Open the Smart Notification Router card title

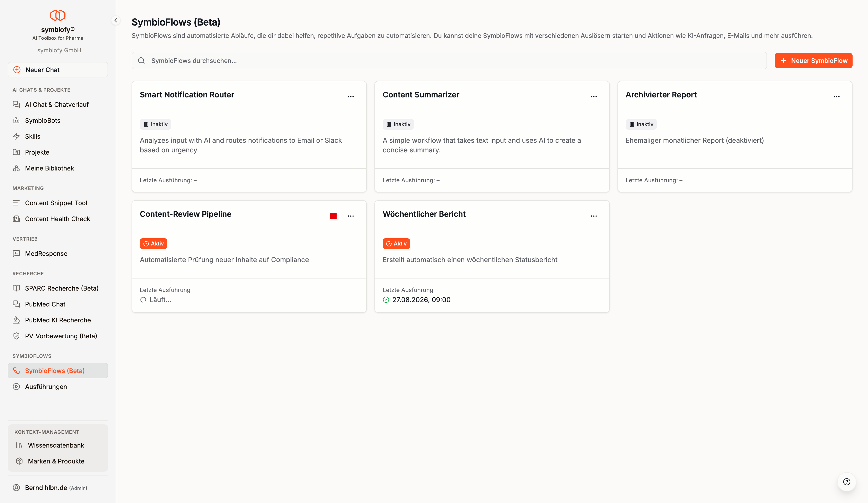pos(187,95)
